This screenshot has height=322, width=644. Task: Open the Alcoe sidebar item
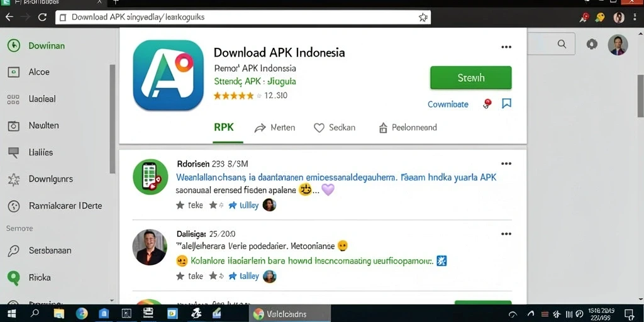tap(39, 72)
